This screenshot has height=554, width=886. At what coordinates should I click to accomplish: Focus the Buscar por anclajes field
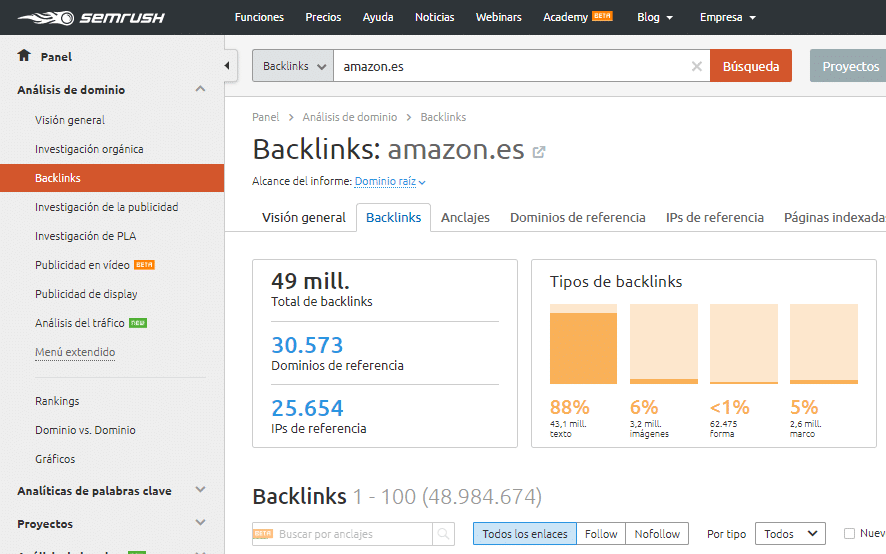click(342, 534)
